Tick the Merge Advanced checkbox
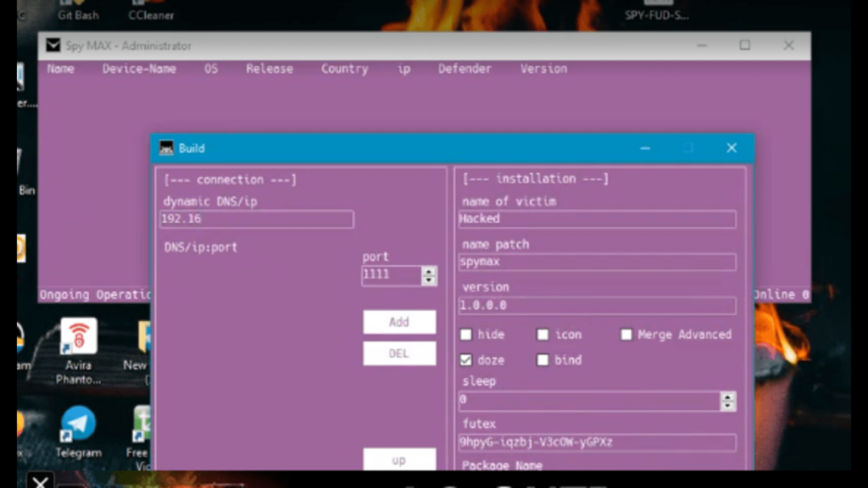 [x=626, y=335]
